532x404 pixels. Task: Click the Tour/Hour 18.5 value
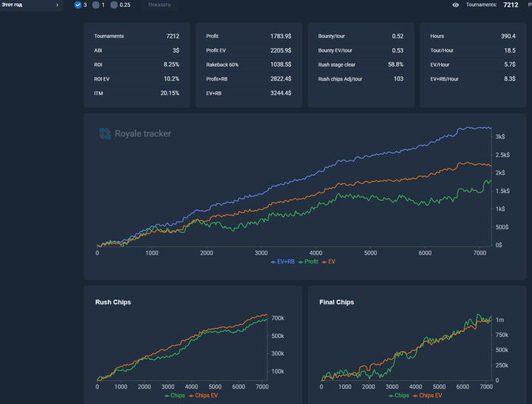[510, 50]
